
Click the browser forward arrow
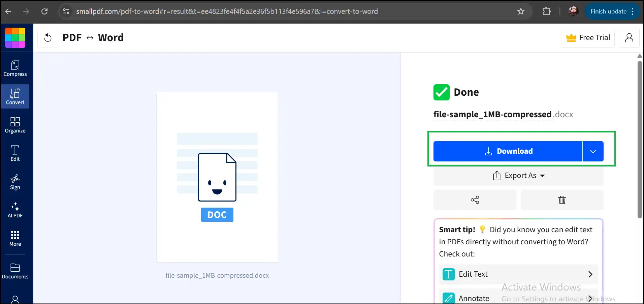(x=26, y=11)
